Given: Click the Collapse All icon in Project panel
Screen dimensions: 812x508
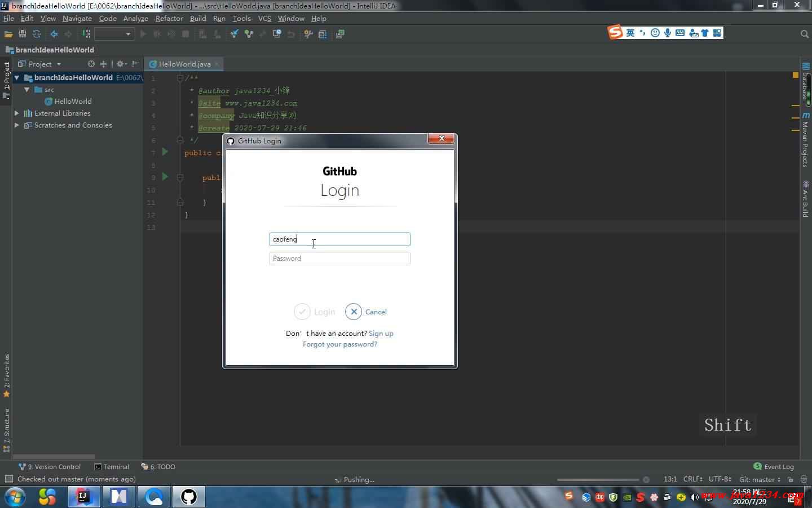Looking at the screenshot, I should click(103, 64).
